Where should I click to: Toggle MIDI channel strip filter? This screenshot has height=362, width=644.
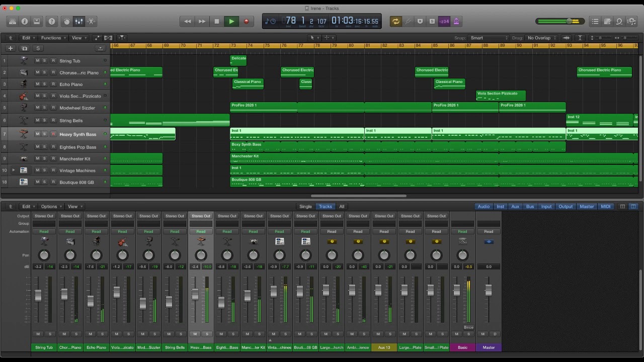pos(606,207)
